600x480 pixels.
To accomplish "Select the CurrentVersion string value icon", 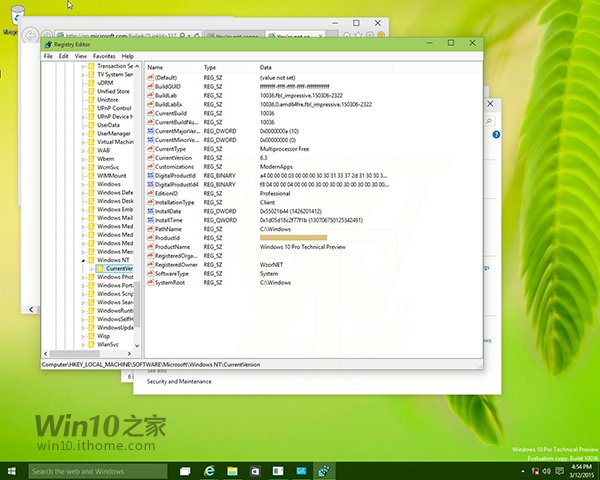I will pyautogui.click(x=150, y=158).
